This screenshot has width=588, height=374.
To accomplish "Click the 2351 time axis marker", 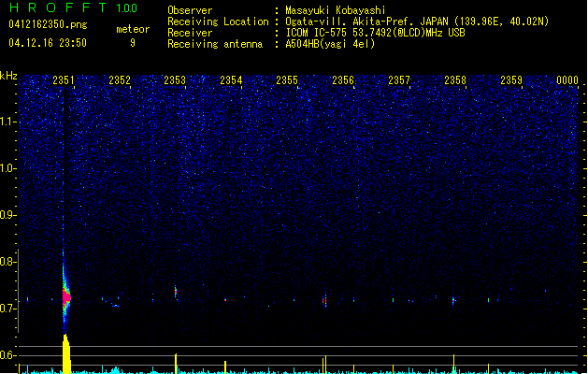I will tap(64, 80).
